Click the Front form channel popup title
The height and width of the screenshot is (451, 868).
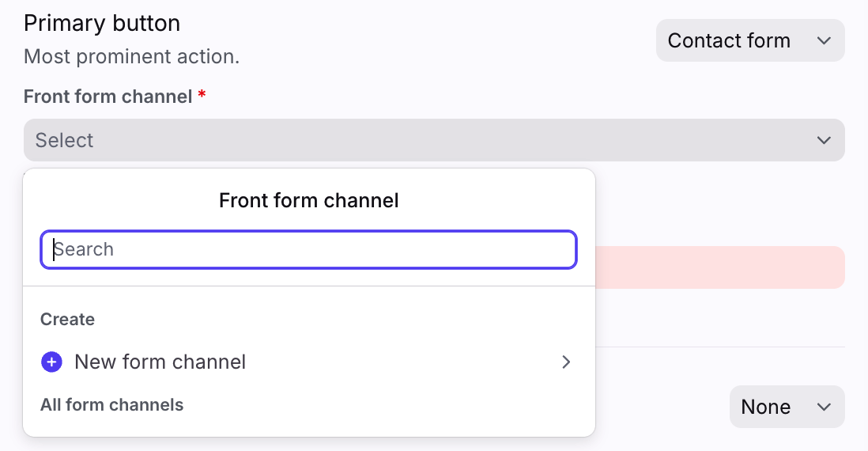308,200
